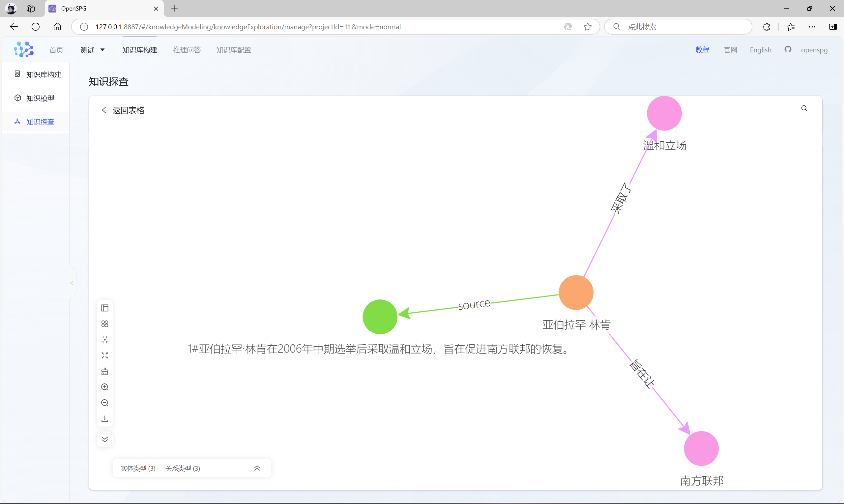
Task: Expand the entity/relation type legend panel
Action: [x=257, y=468]
